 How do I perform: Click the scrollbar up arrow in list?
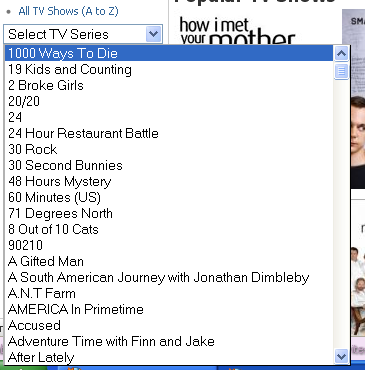coord(341,54)
